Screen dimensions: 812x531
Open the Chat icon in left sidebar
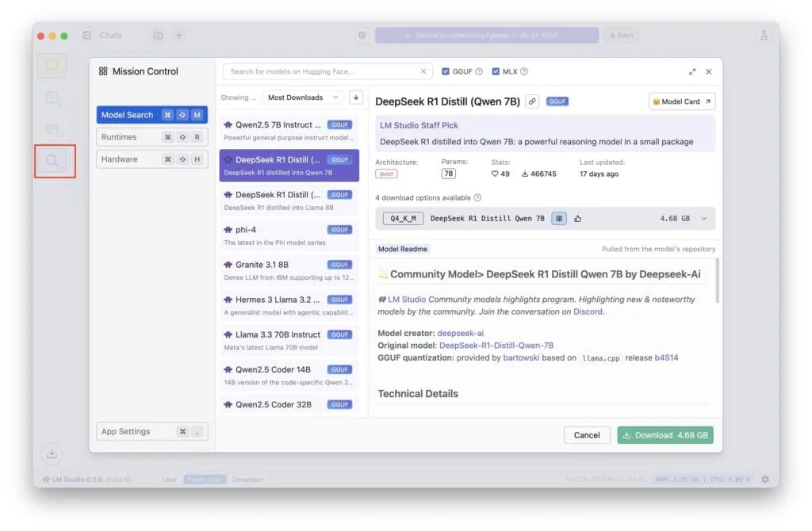click(52, 67)
